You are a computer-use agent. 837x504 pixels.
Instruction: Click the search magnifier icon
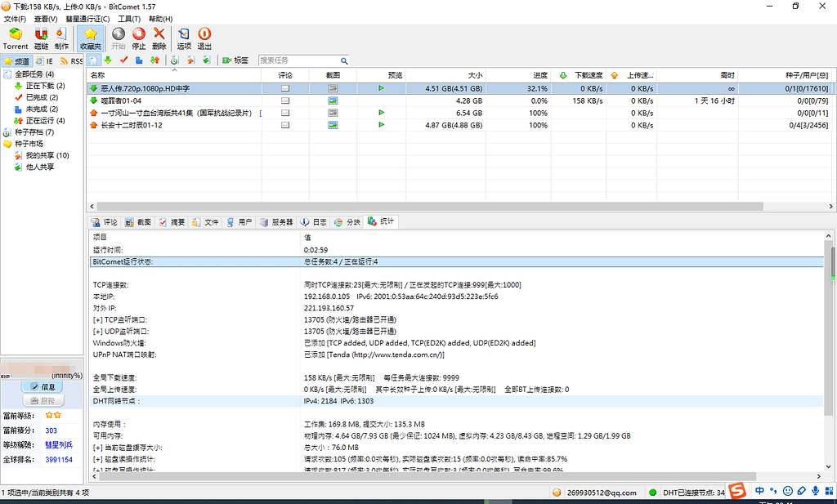pyautogui.click(x=344, y=60)
